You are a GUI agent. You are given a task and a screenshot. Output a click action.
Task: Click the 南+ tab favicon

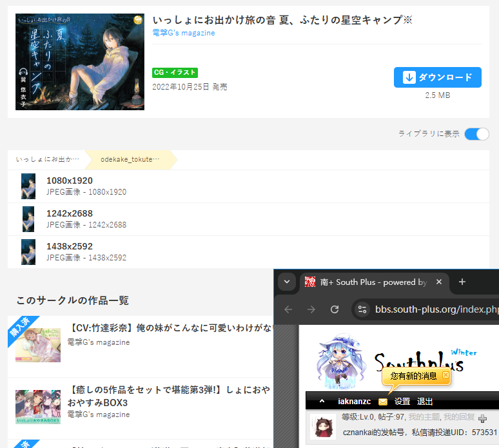coord(310,282)
